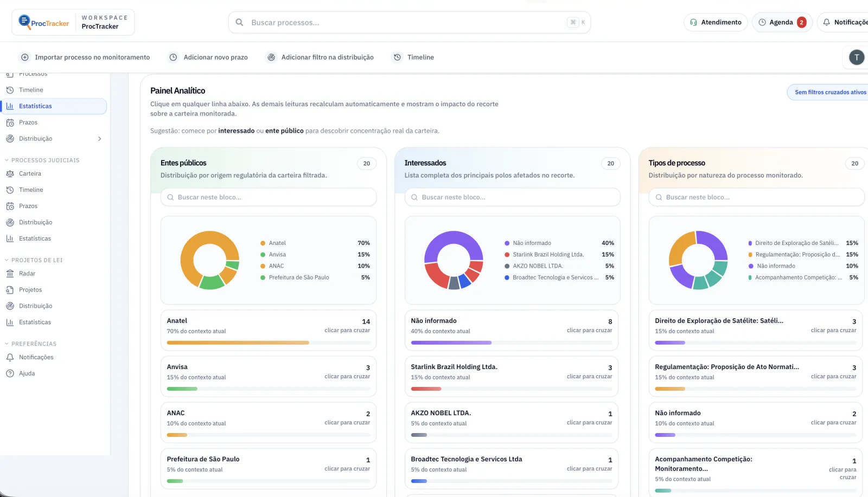Click Buscar neste bloco in Entes públicos
The height and width of the screenshot is (497, 868).
pos(268,197)
